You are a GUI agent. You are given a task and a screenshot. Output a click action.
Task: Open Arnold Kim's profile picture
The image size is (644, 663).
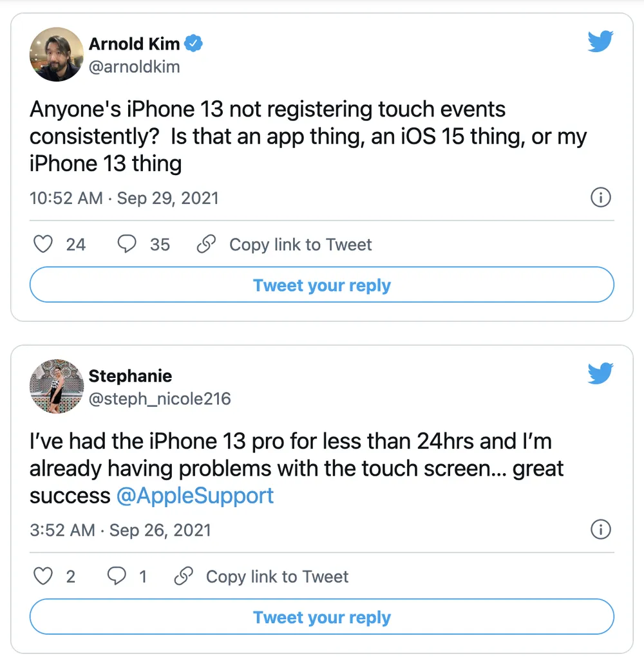coord(56,55)
